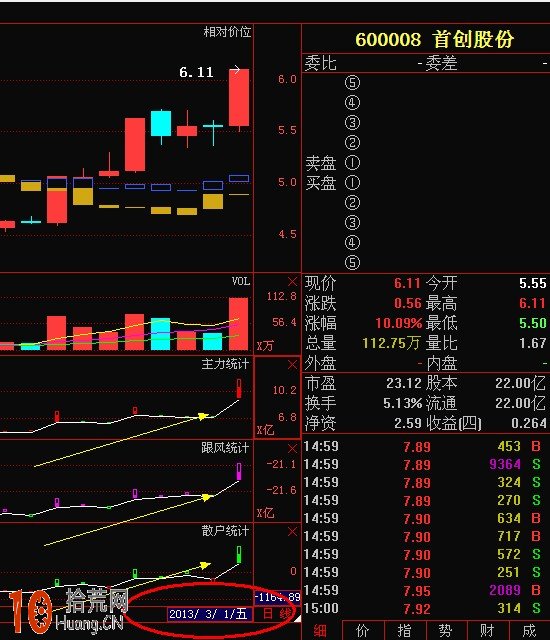The height and width of the screenshot is (640, 550).
Task: Select the buy level ⑤ marker
Action: [x=353, y=262]
